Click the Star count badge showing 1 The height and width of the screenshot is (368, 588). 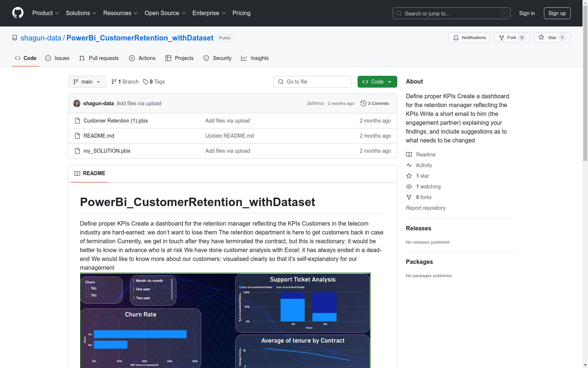[x=562, y=38]
